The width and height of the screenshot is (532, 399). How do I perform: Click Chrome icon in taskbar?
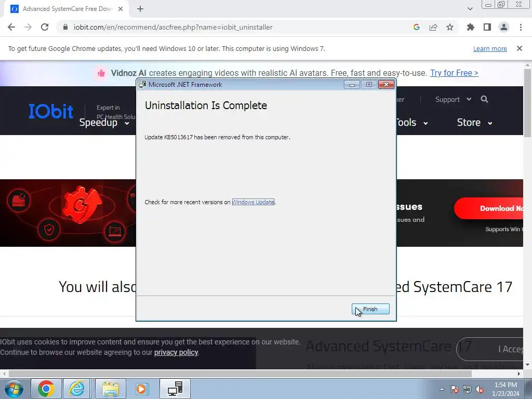click(46, 389)
